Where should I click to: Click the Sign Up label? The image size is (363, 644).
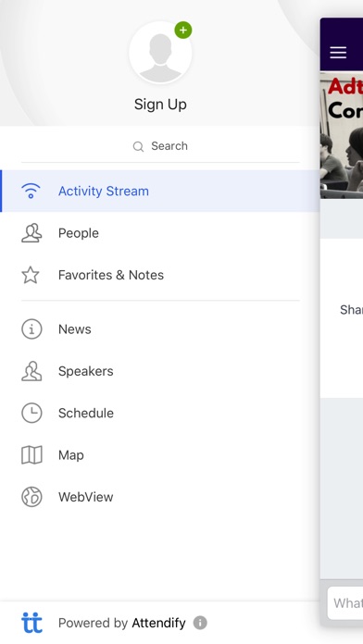160,105
